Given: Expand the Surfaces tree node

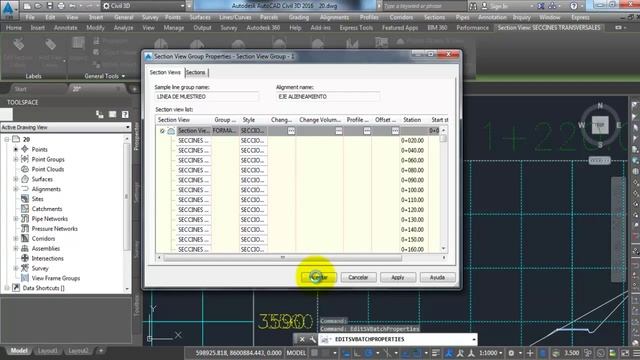Looking at the screenshot, I should [x=16, y=179].
